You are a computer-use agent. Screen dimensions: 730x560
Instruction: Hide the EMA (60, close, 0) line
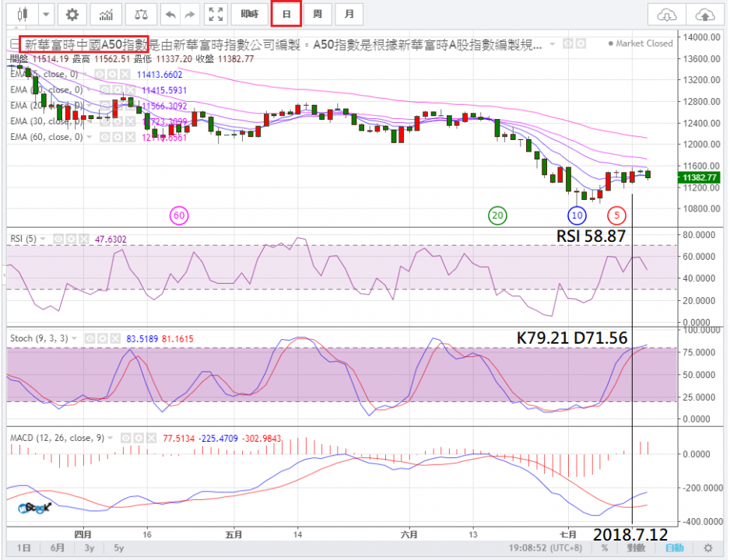click(x=105, y=137)
